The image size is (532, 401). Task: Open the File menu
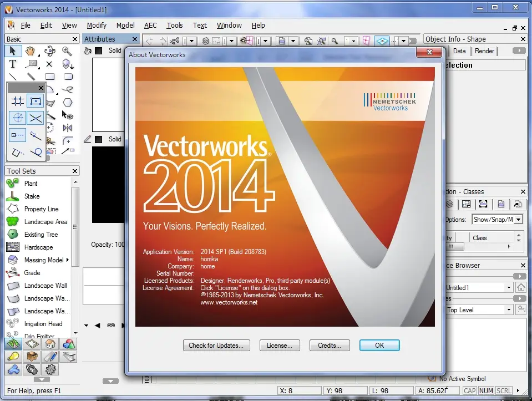26,25
